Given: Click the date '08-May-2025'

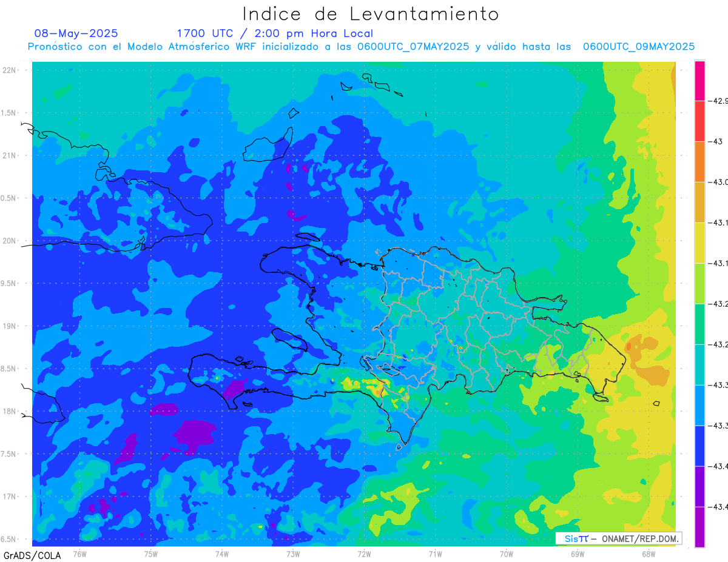Looking at the screenshot, I should [x=76, y=33].
